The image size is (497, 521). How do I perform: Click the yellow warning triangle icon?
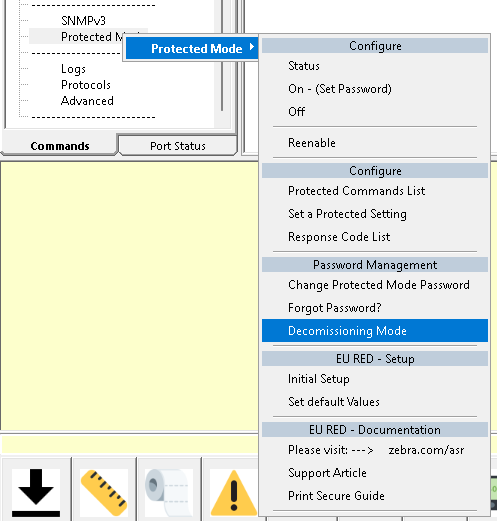click(234, 492)
